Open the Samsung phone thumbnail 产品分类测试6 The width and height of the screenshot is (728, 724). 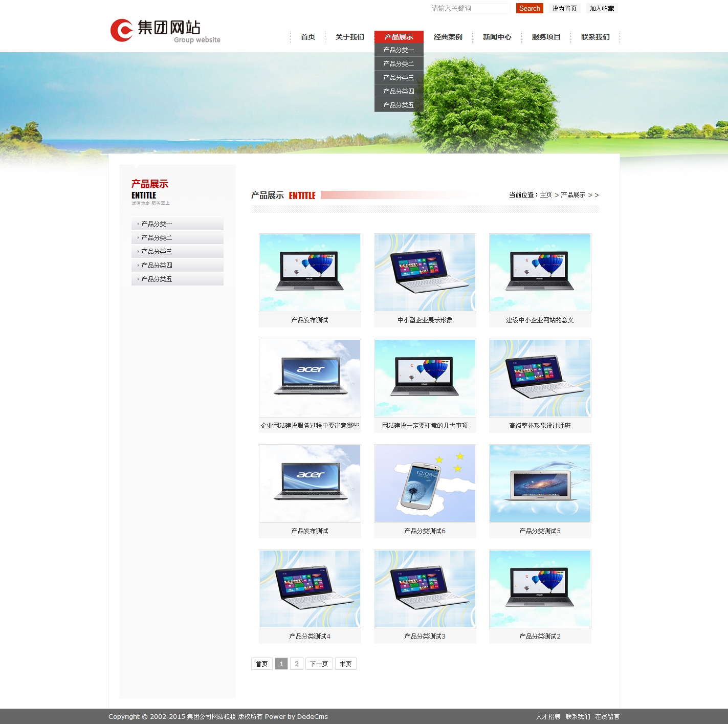(425, 484)
